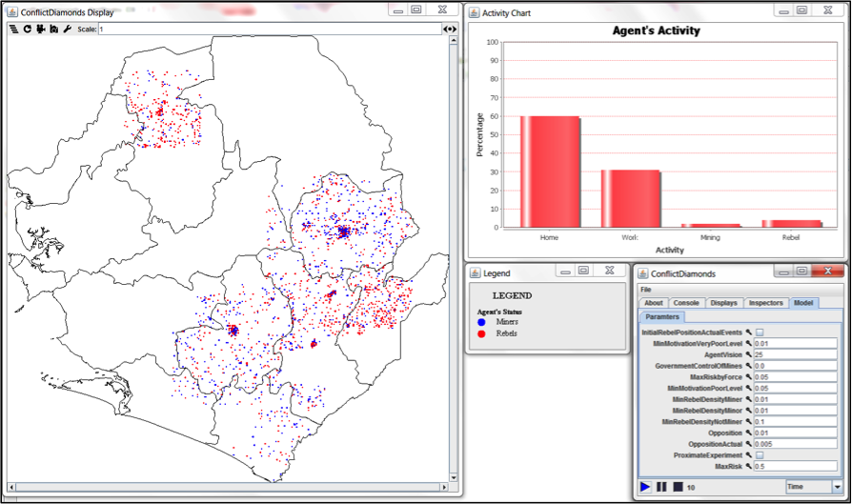Click the MinMotivationVeryPoorLevel value field
The image size is (852, 504).
pyautogui.click(x=796, y=344)
